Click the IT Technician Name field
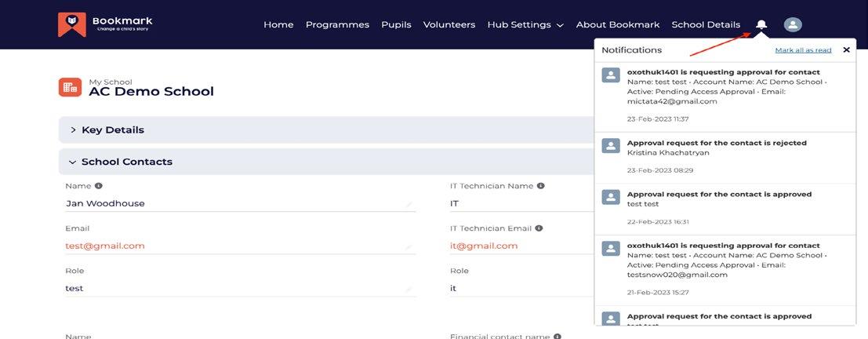868x339 pixels. 522,203
